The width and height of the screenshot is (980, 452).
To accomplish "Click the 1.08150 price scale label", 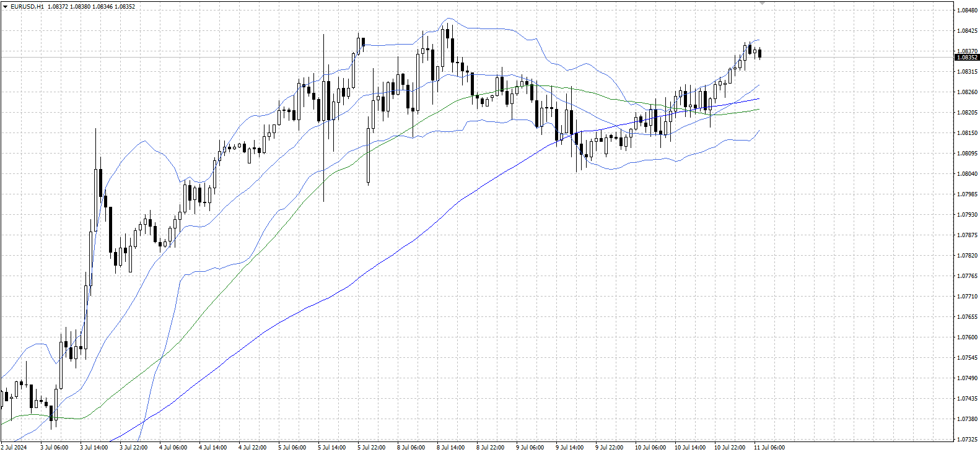I will (x=968, y=133).
